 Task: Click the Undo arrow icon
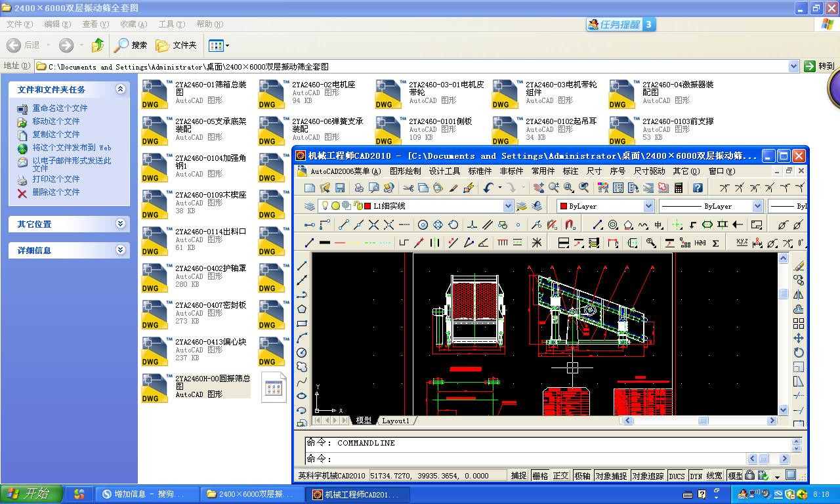(x=487, y=187)
